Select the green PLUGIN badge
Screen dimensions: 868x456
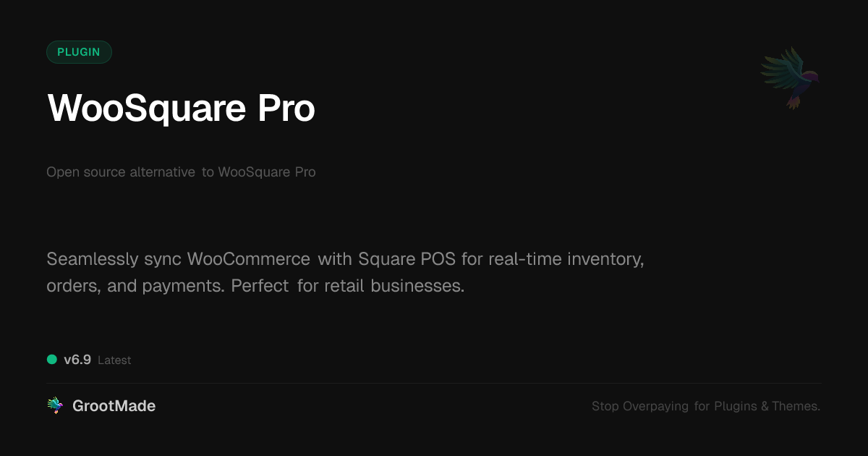pyautogui.click(x=79, y=52)
